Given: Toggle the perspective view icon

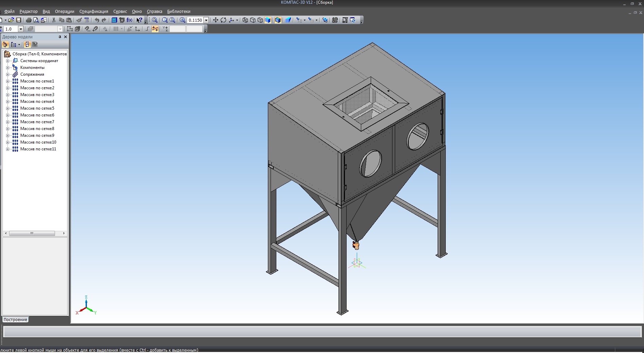Looking at the screenshot, I should (x=288, y=20).
